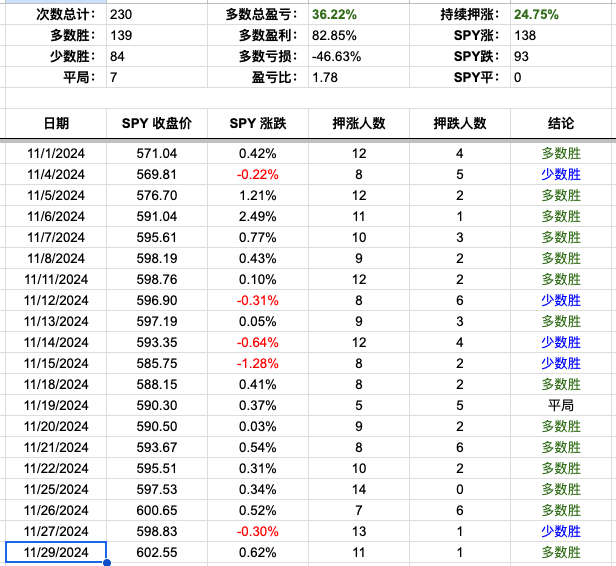Viewport: 616px width, 566px height.
Task: Click the 结论 column header
Action: [x=561, y=123]
